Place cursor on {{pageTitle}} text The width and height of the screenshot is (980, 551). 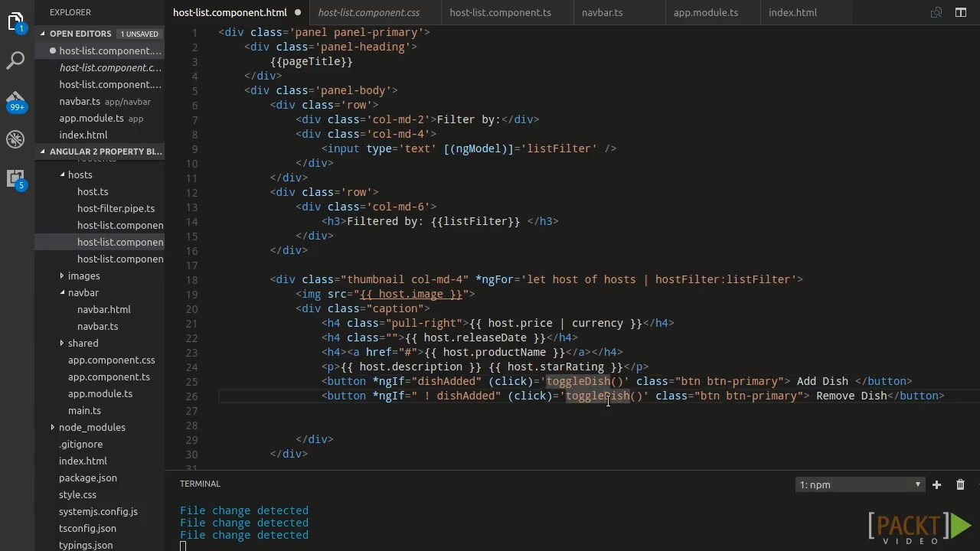312,61
